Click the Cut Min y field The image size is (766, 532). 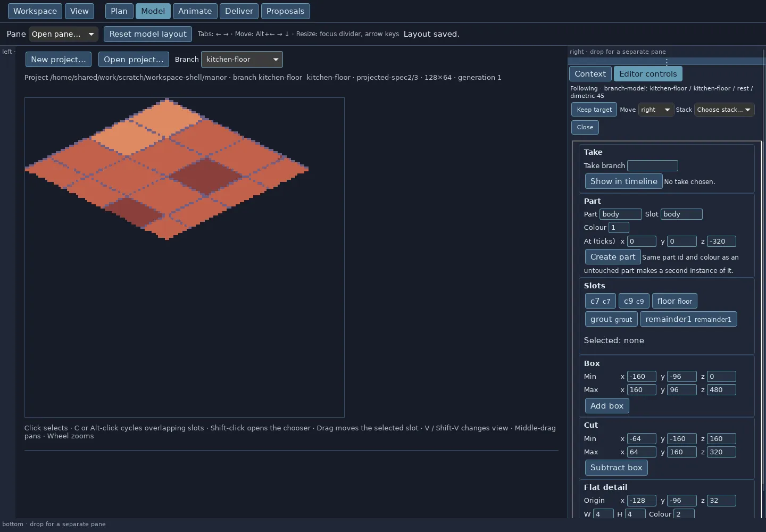[x=681, y=439]
